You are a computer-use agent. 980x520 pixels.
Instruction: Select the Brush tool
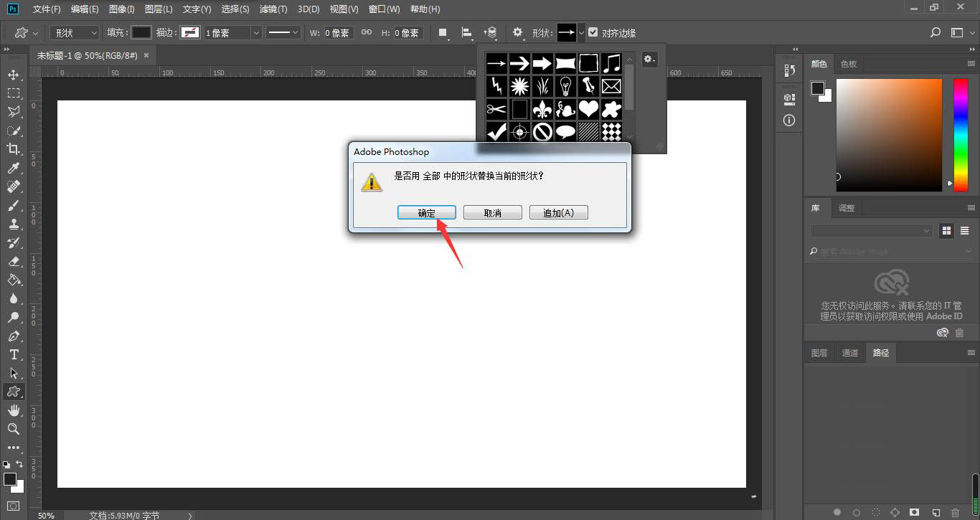coord(14,204)
